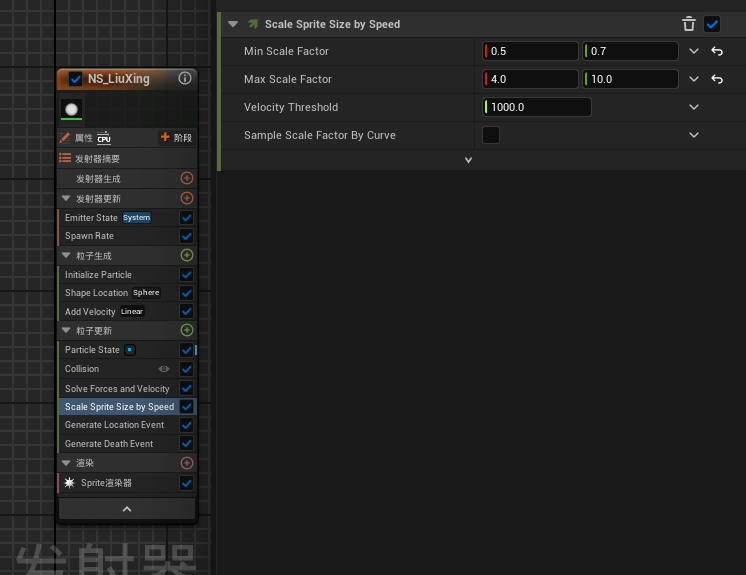This screenshot has height=575, width=746.
Task: Toggle Add Velocity checkbox
Action: 186,312
